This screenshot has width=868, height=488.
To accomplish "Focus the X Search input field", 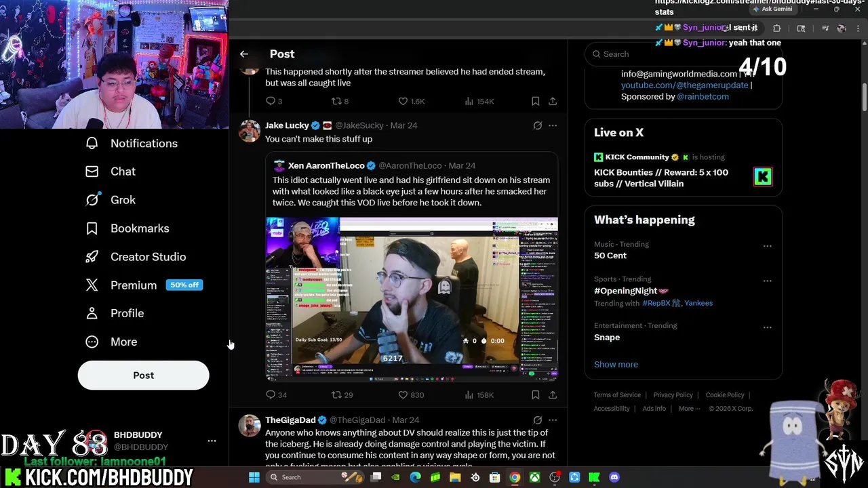I will click(x=684, y=54).
